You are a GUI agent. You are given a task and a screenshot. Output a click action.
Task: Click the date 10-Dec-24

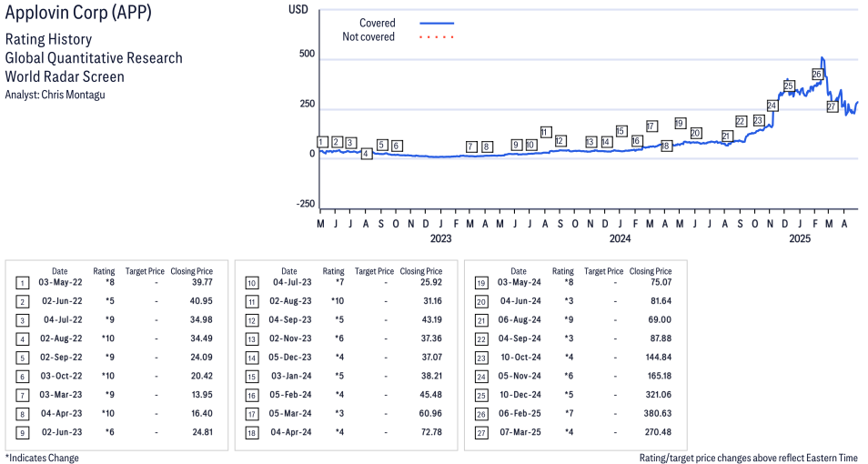pos(520,395)
